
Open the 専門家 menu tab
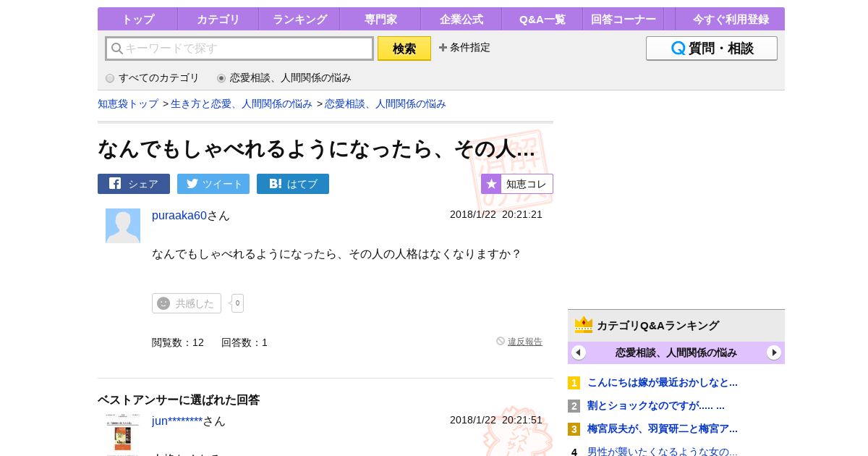(380, 19)
